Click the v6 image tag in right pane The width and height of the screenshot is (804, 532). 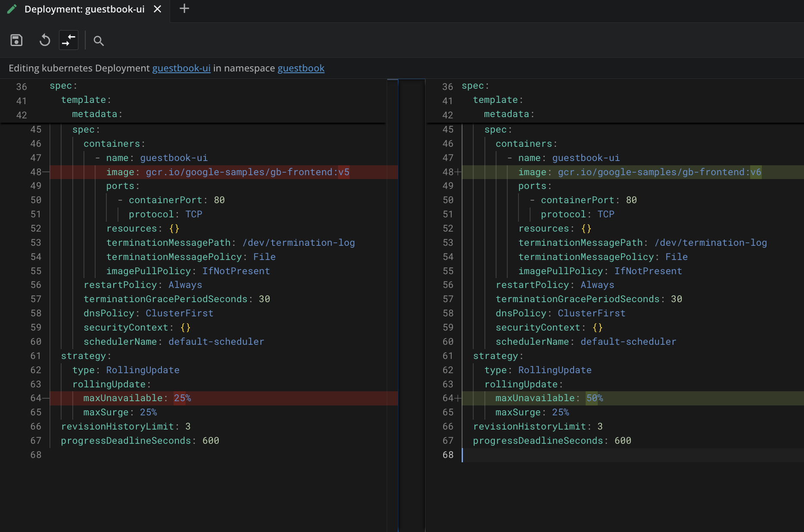[x=756, y=172]
